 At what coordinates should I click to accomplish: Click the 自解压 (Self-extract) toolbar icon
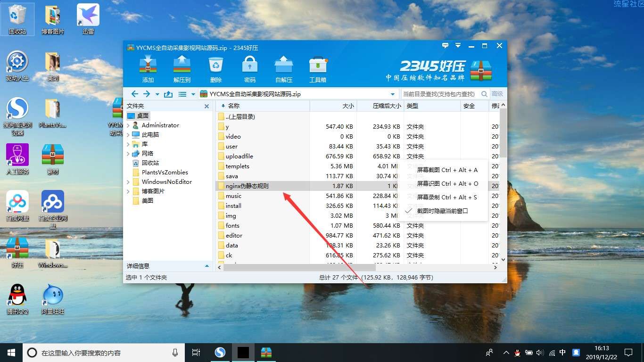pyautogui.click(x=284, y=69)
